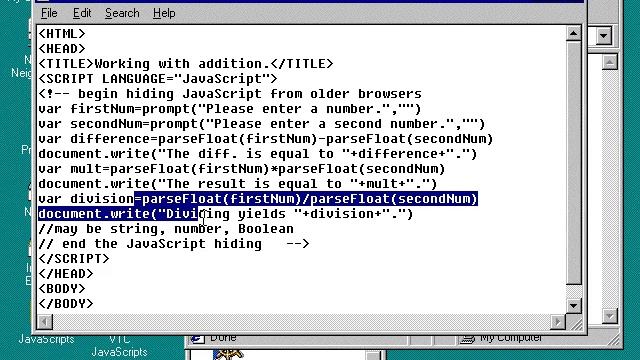Click the 'var secondNum=prompt' line
The height and width of the screenshot is (360, 640).
tap(262, 124)
